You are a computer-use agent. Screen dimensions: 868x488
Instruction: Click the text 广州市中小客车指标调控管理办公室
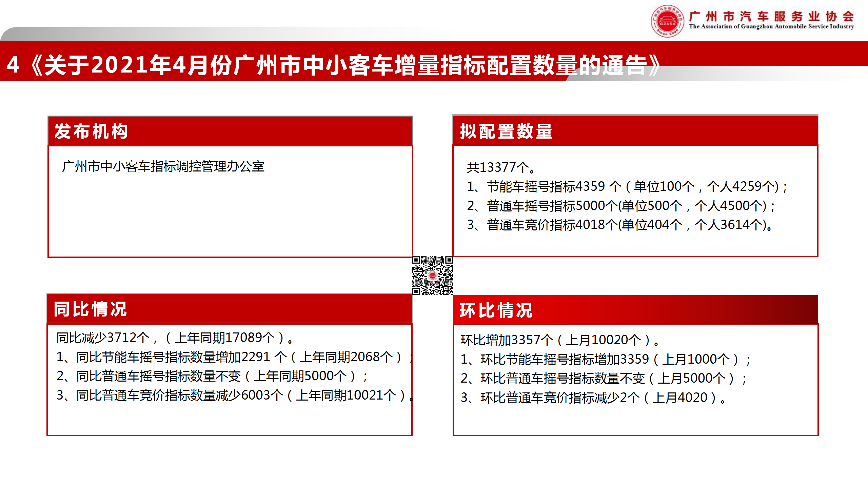tap(163, 166)
